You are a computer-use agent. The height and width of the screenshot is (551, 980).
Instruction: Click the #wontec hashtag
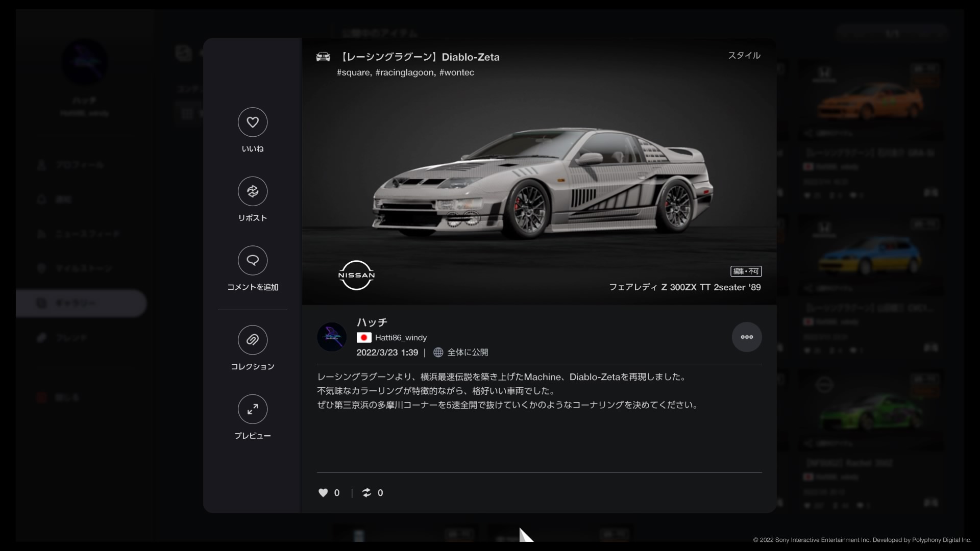coord(457,72)
